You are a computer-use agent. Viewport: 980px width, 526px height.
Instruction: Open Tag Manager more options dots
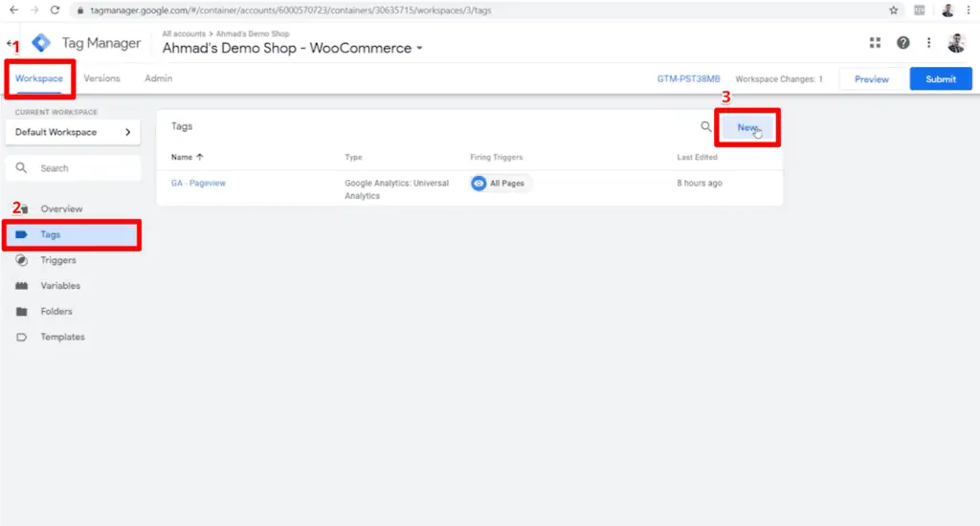tap(928, 42)
